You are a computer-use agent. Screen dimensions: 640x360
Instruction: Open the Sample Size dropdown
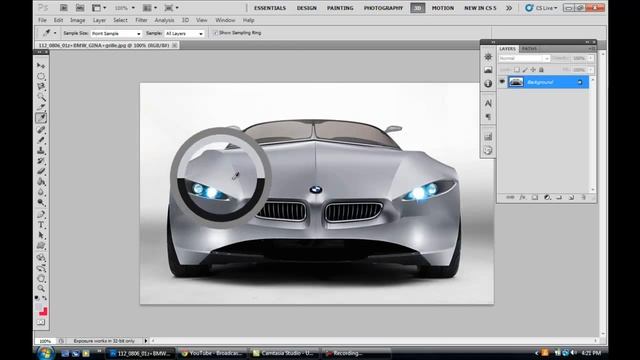[x=116, y=33]
